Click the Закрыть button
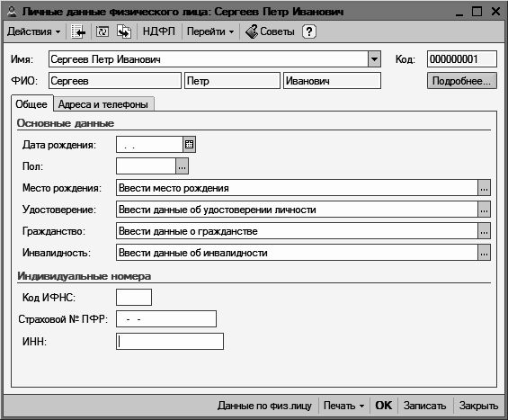 point(478,406)
